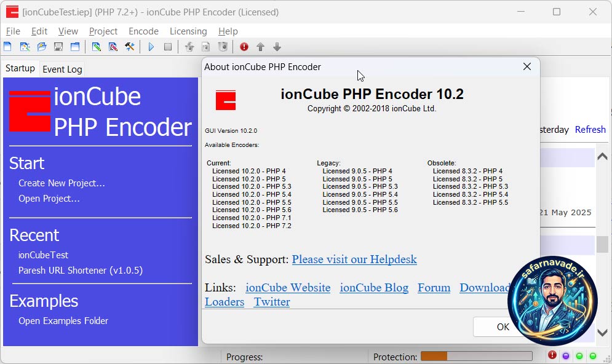612x364 pixels.
Task: Click "Licensed 9.0.5 - PHP 5.6" entry
Action: (360, 210)
